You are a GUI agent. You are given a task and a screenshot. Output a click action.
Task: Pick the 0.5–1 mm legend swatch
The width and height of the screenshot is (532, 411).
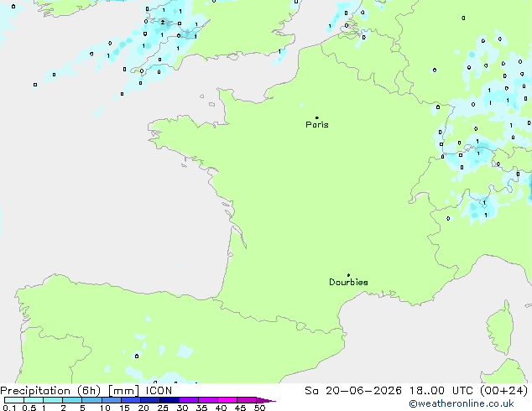34,400
